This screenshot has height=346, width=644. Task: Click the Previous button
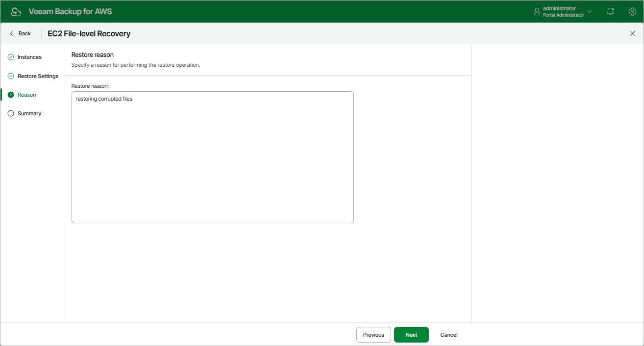point(373,335)
